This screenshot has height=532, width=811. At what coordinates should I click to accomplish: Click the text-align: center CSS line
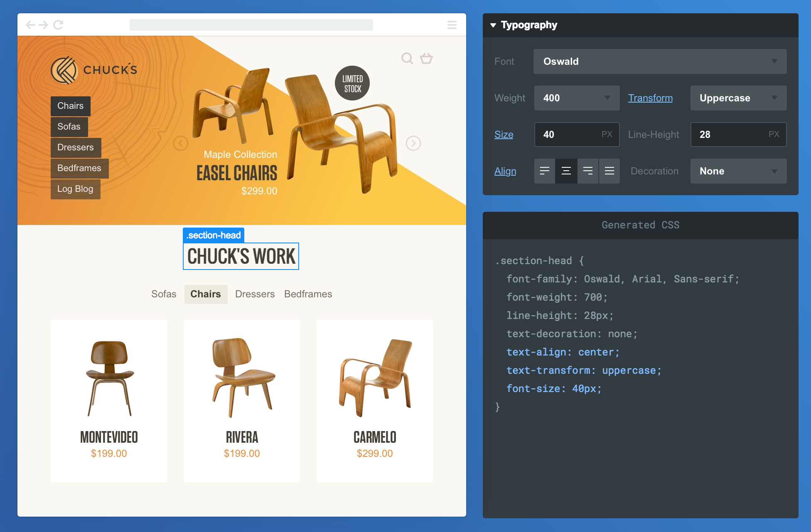[x=563, y=352]
